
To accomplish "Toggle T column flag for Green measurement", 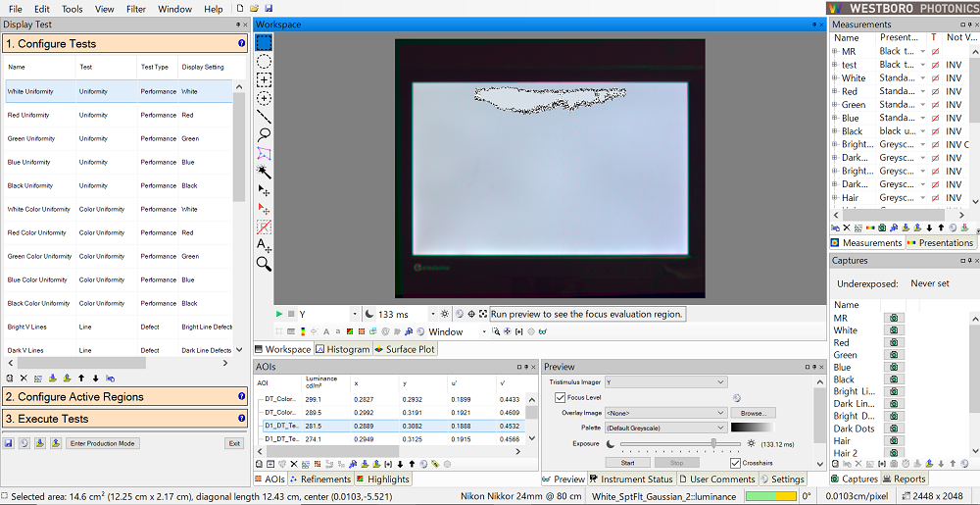I will [935, 104].
